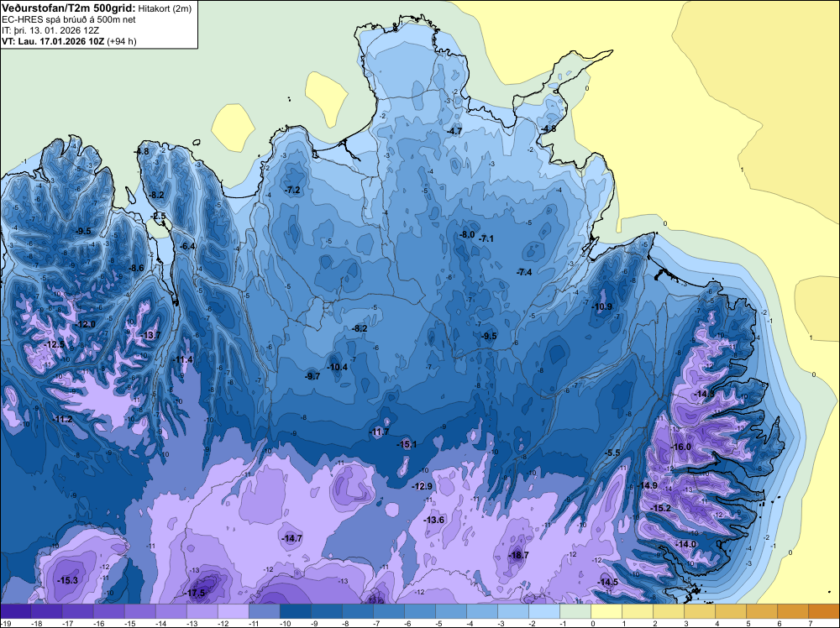The width and height of the screenshot is (840, 628).
Task: Click the -15.3 temperature value
Action: tap(67, 580)
